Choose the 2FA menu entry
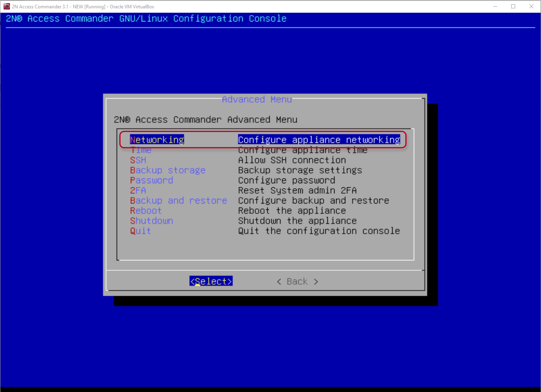Screen dimensions: 541x392 click(x=138, y=190)
